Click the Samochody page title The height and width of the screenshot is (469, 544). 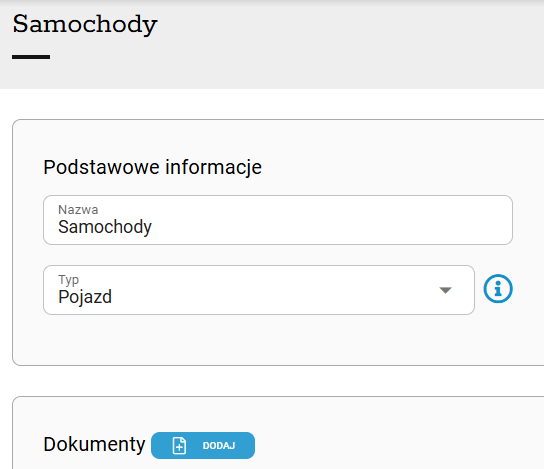coord(85,24)
